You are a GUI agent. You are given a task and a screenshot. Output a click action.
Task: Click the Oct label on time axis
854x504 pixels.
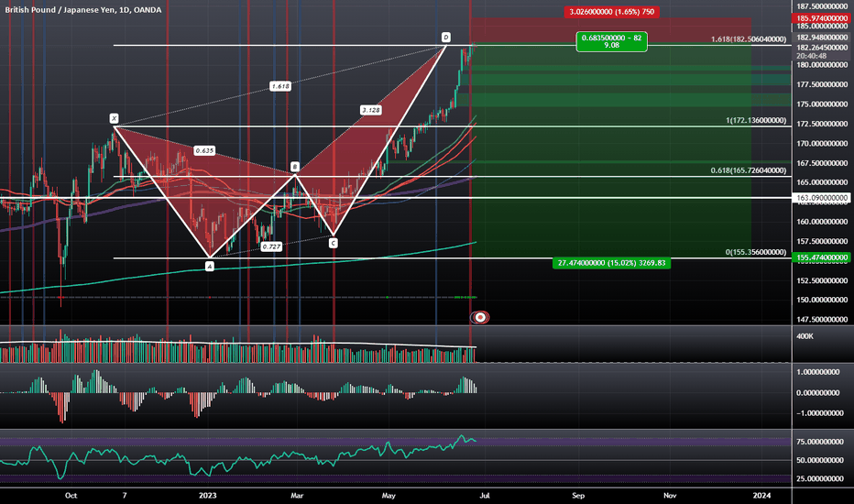click(71, 495)
